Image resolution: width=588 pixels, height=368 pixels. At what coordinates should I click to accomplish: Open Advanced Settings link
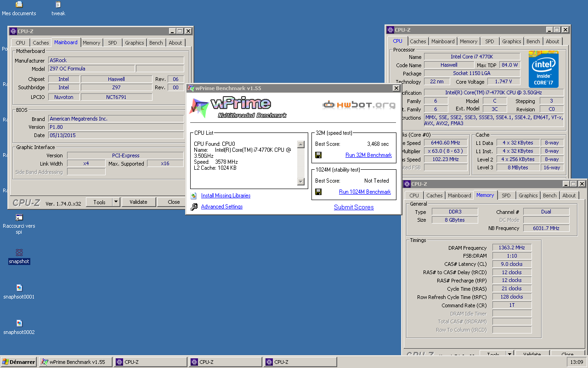coord(222,207)
